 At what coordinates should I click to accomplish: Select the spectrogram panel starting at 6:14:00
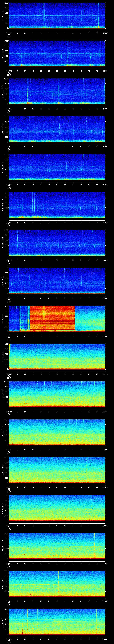(57, 16)
